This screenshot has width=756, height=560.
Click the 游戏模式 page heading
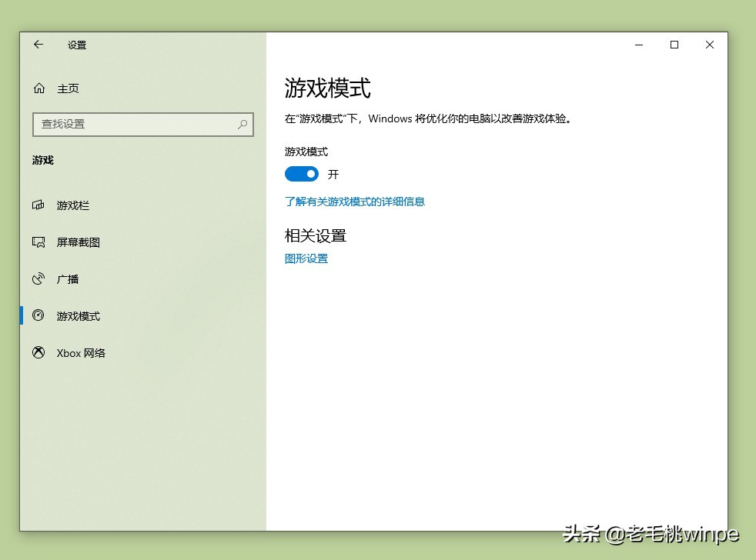(327, 88)
